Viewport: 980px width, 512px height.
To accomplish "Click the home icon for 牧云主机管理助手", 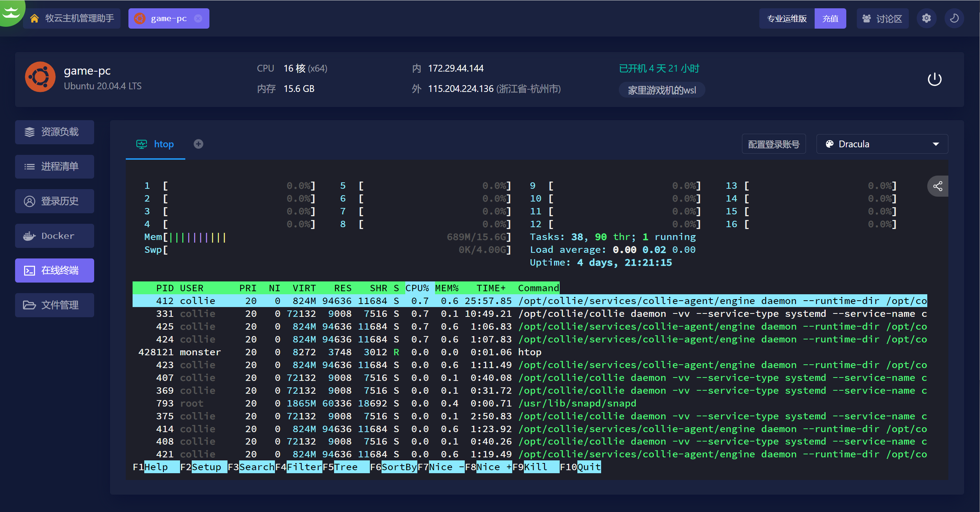I will [x=35, y=18].
